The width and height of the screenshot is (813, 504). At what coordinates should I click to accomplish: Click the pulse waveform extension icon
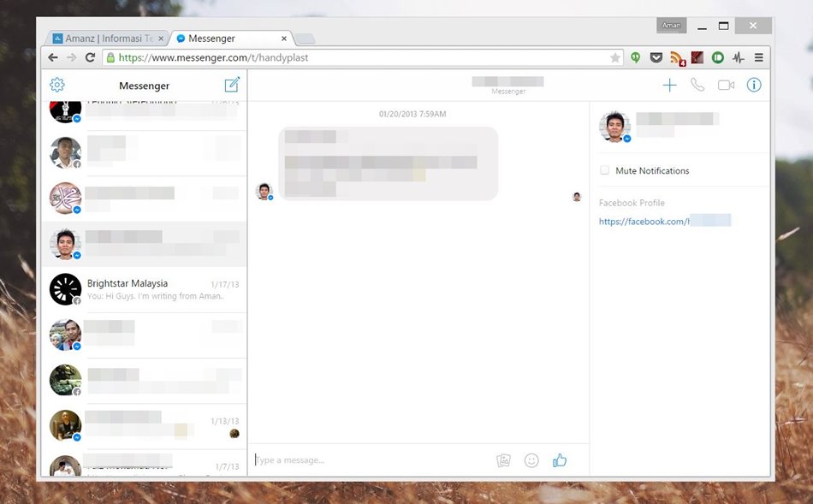[739, 57]
